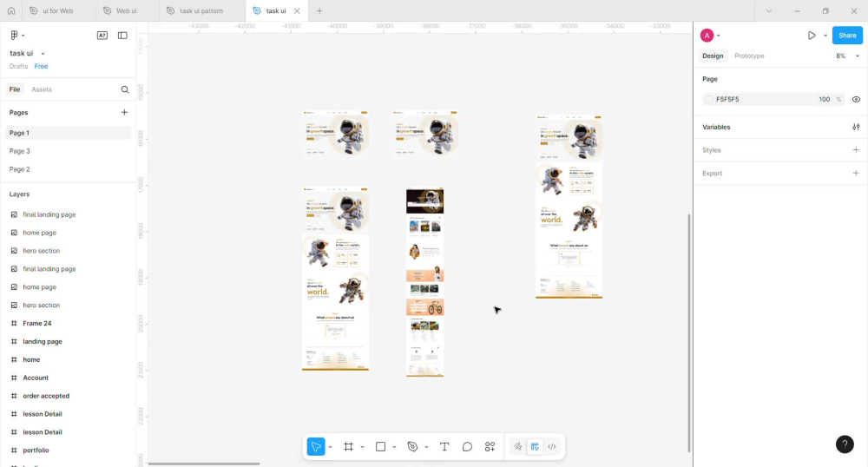Add a new page with plus icon

pos(124,112)
